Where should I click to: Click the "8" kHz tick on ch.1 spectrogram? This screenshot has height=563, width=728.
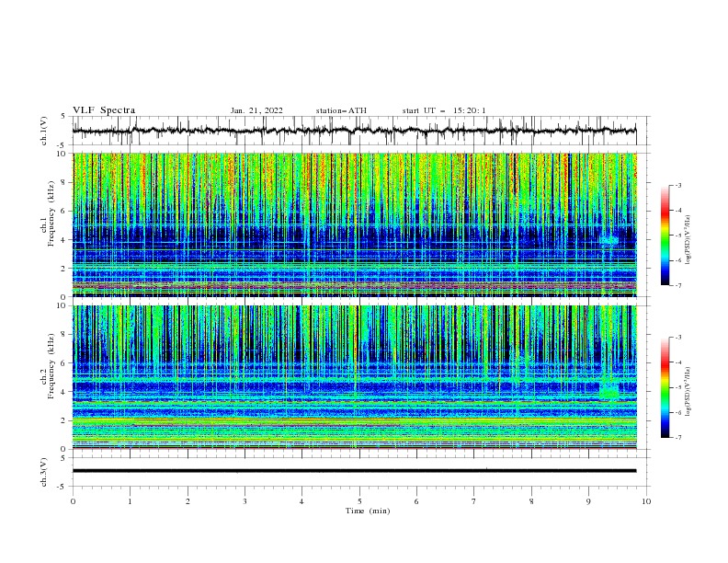64,182
